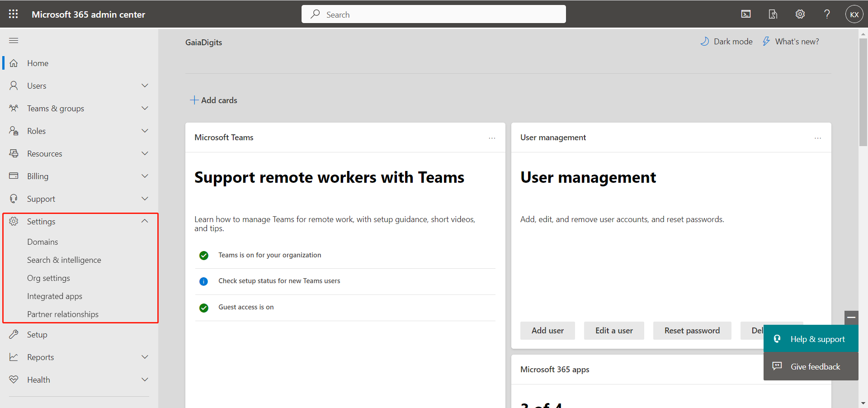This screenshot has width=868, height=408.
Task: Minimize the help pane with dash button
Action: (851, 318)
